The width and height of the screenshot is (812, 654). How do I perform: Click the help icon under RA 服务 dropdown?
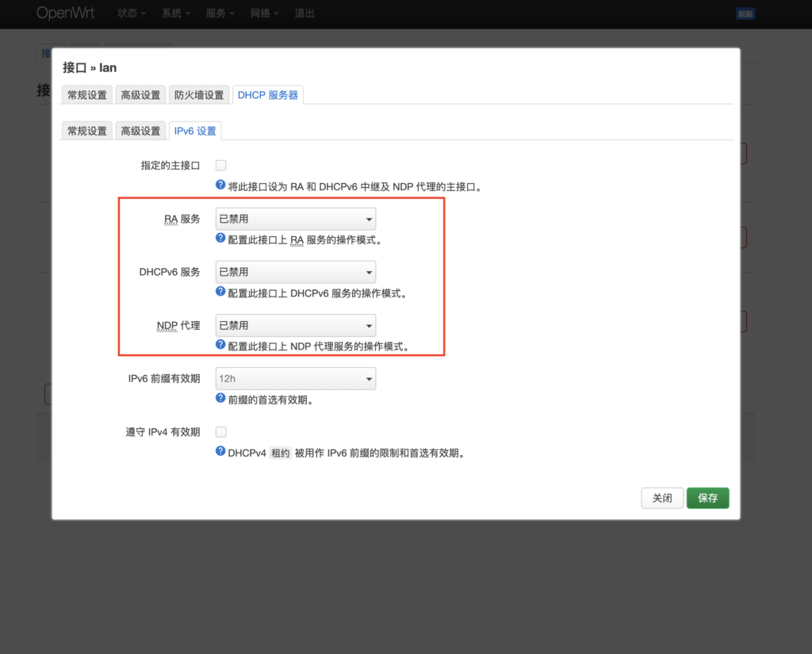coord(220,238)
